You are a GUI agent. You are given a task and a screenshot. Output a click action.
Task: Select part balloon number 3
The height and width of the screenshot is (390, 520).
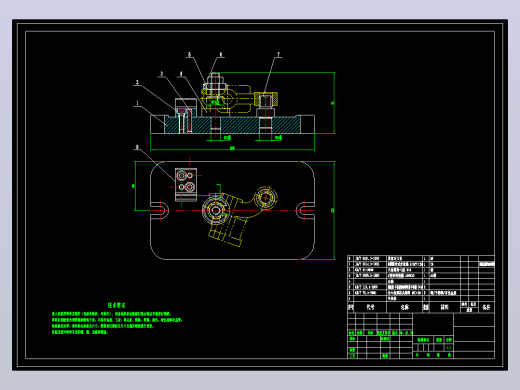[x=162, y=74]
